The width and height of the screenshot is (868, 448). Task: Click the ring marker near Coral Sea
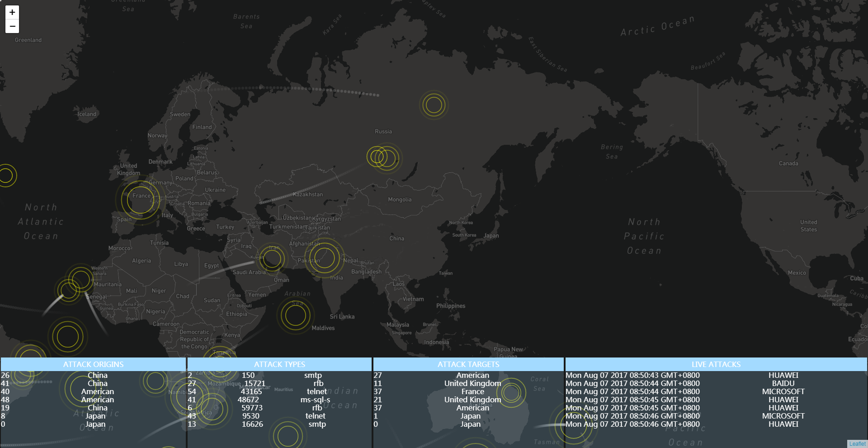pos(511,392)
